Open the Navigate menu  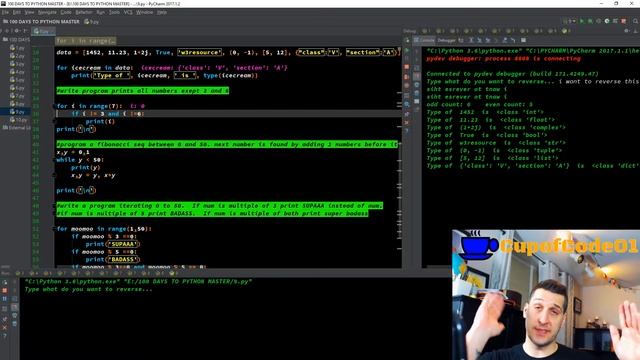(47, 12)
